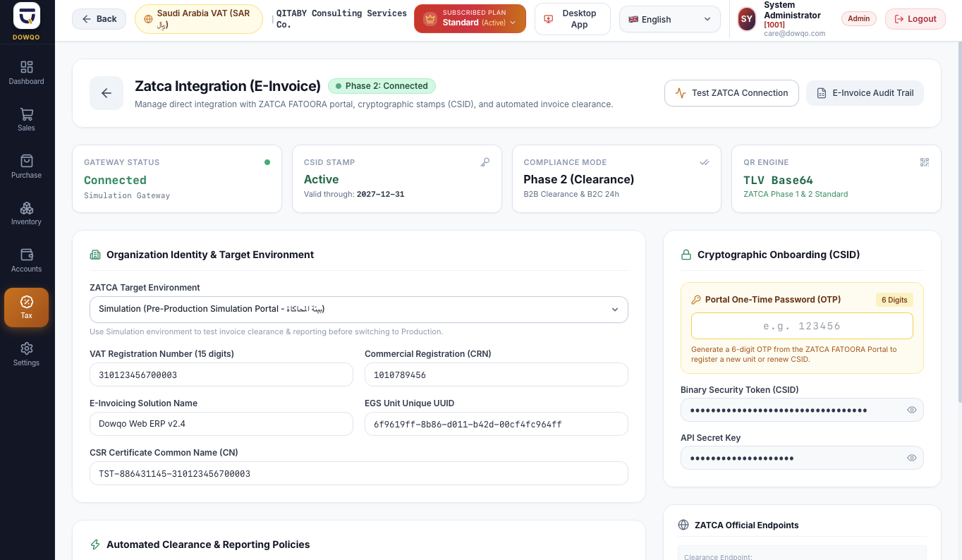The image size is (962, 560).
Task: Click the globe icon in Saudi Arabia VAT pill
Action: [148, 19]
